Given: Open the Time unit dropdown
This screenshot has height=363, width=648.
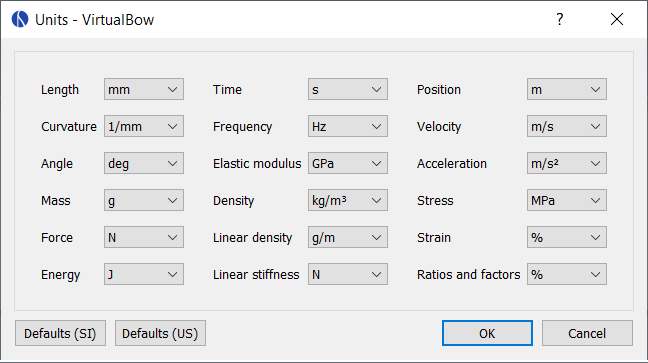Looking at the screenshot, I should pos(348,89).
